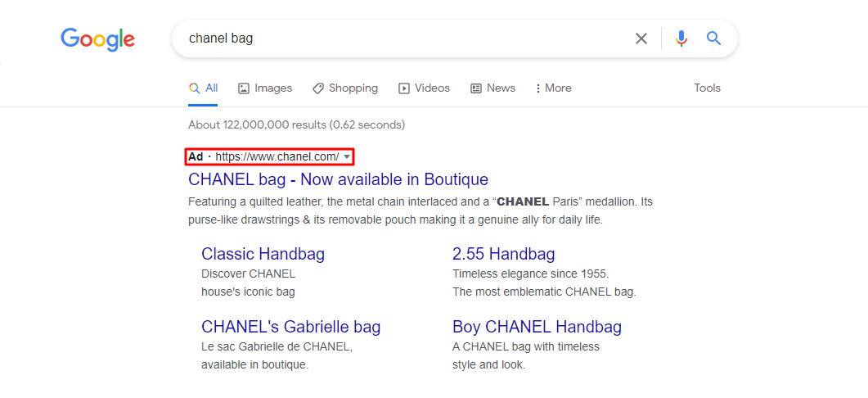Start voice search with microphone icon
The width and height of the screenshot is (868, 398).
(681, 38)
